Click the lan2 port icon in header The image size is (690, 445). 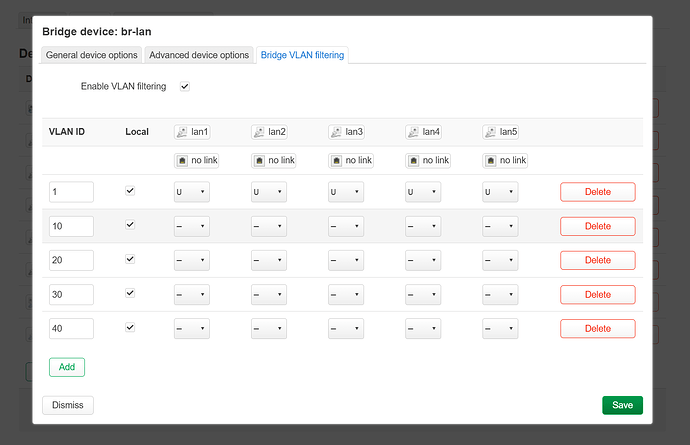pos(259,132)
